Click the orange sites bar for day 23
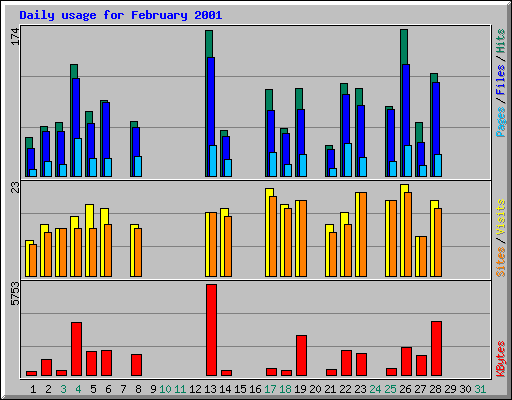The width and height of the screenshot is (512, 400). (x=363, y=234)
